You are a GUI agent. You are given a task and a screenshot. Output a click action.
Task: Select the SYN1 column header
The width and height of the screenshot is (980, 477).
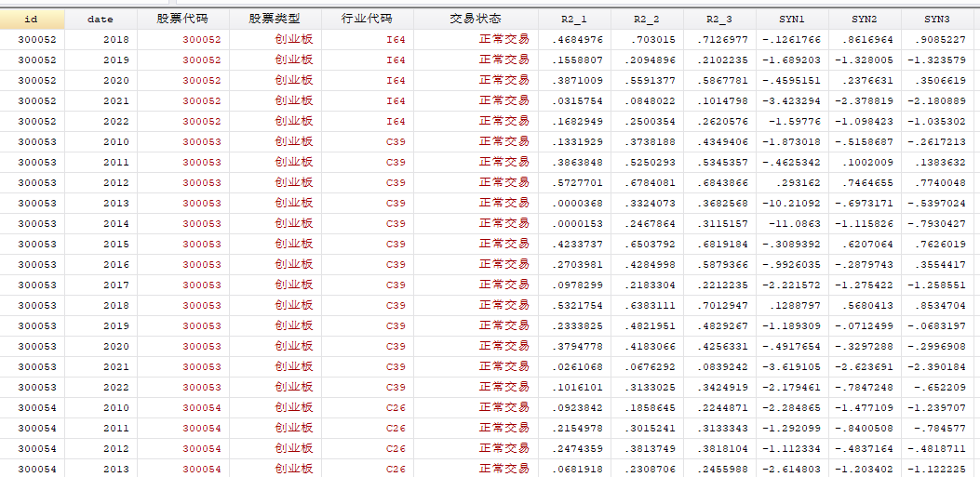(792, 19)
